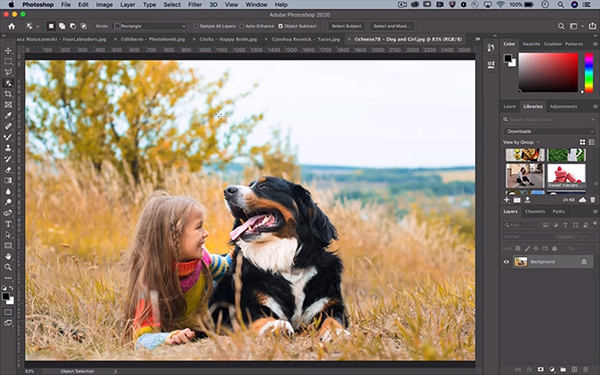600x375 pixels.
Task: Select the Zoom tool in toolbar
Action: 8,267
